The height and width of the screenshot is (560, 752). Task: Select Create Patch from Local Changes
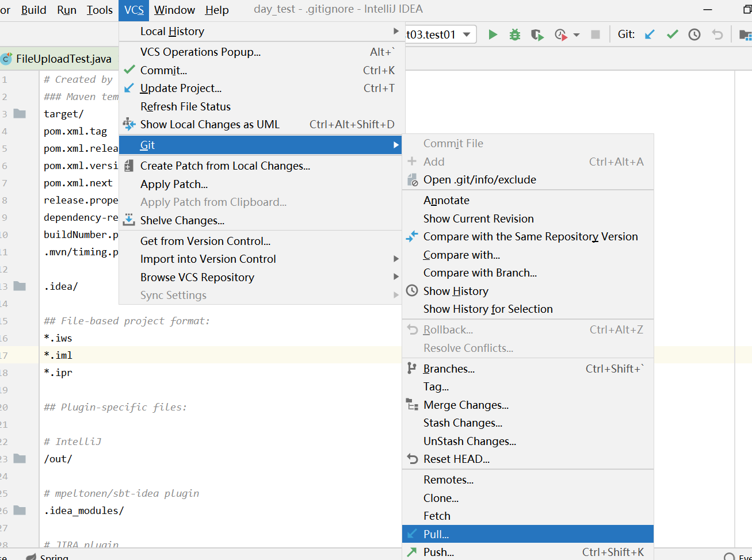(260, 166)
